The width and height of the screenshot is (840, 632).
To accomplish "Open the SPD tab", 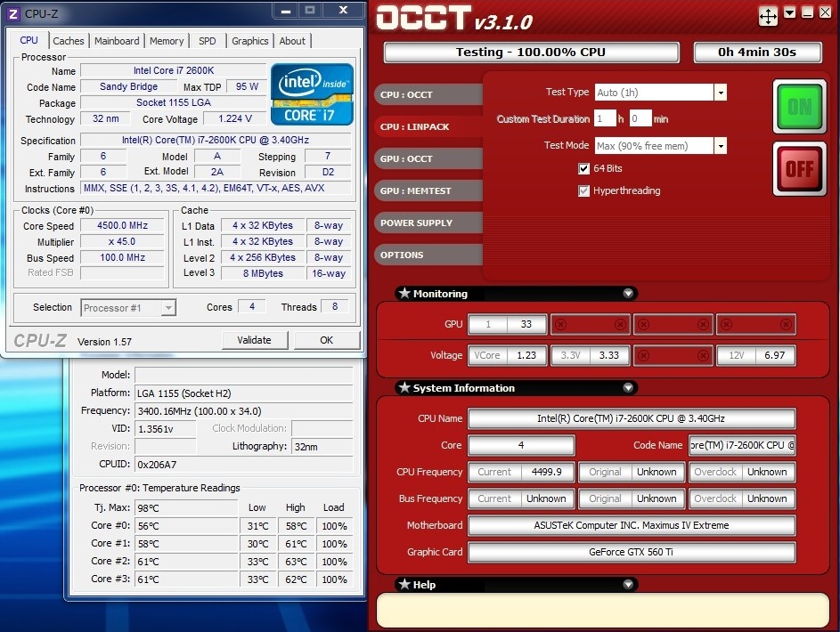I will (x=208, y=41).
